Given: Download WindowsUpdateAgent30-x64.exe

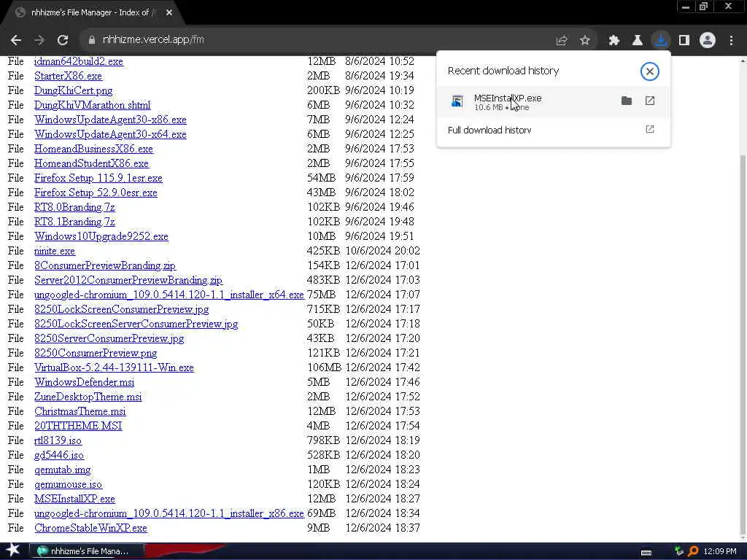Looking at the screenshot, I should coord(110,134).
